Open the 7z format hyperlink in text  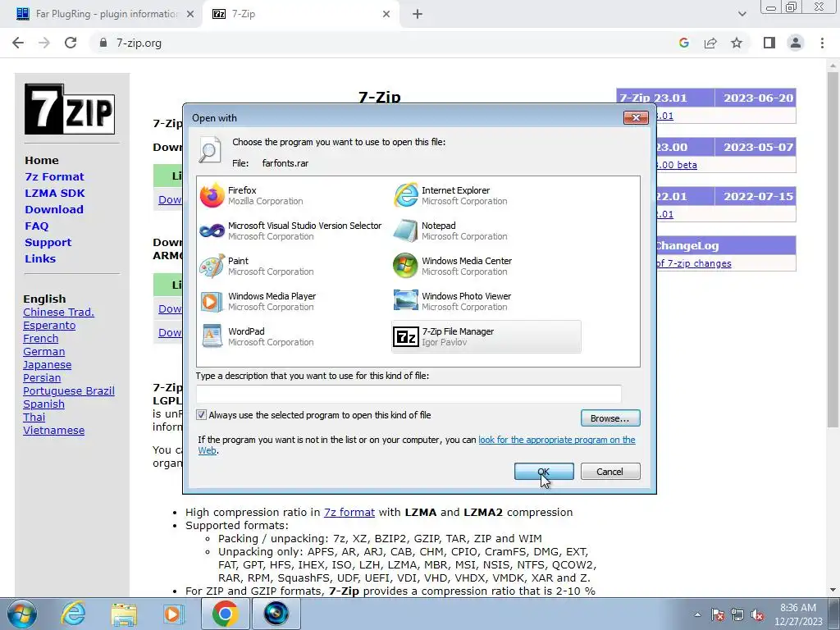click(349, 512)
